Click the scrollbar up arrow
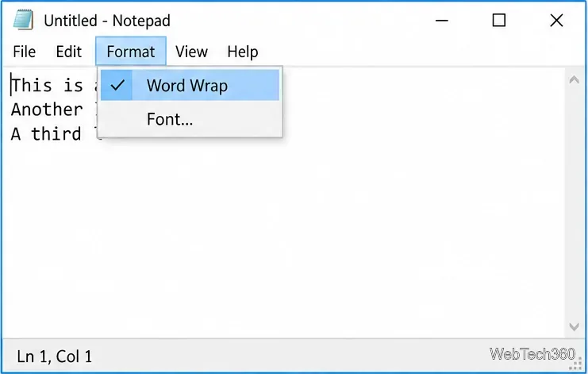588x374 pixels. coord(575,79)
